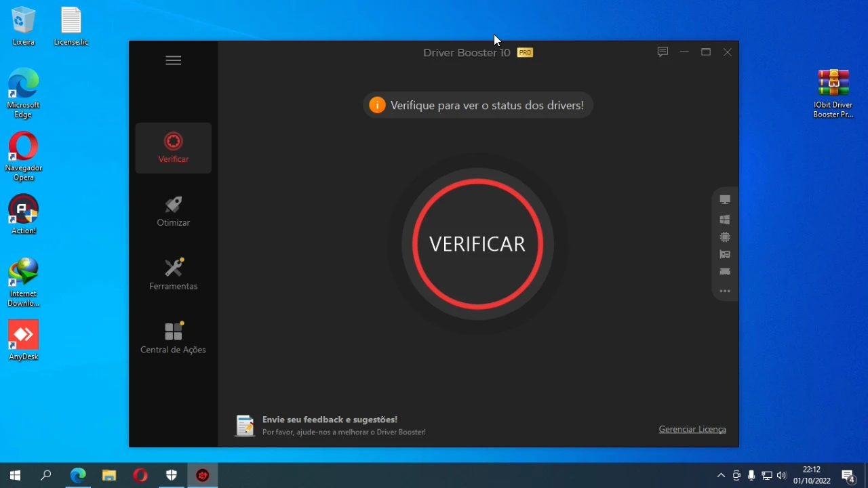
Task: Open Central de Ações in the sidebar
Action: click(174, 338)
